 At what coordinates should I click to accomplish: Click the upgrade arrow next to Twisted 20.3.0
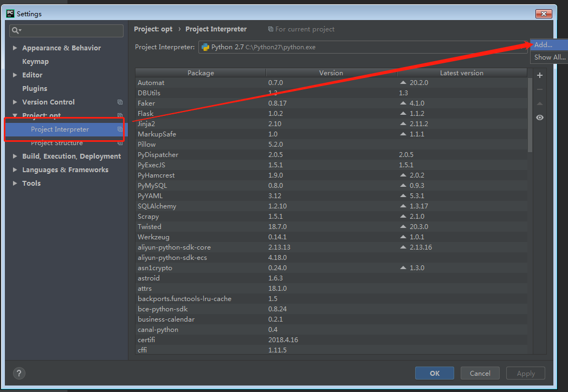tap(403, 226)
